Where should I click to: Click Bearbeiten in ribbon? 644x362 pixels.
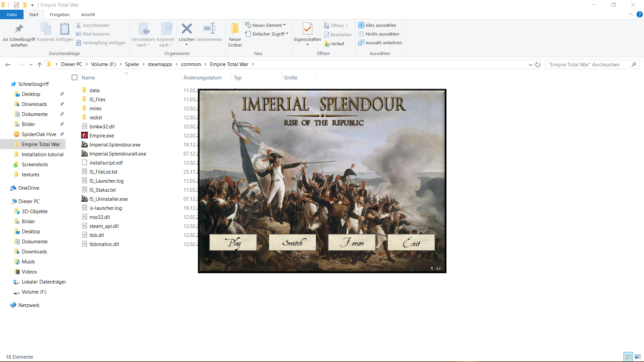pos(338,35)
